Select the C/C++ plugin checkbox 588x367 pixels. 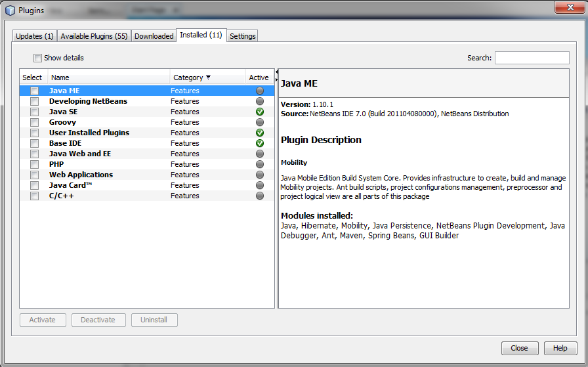pos(35,196)
